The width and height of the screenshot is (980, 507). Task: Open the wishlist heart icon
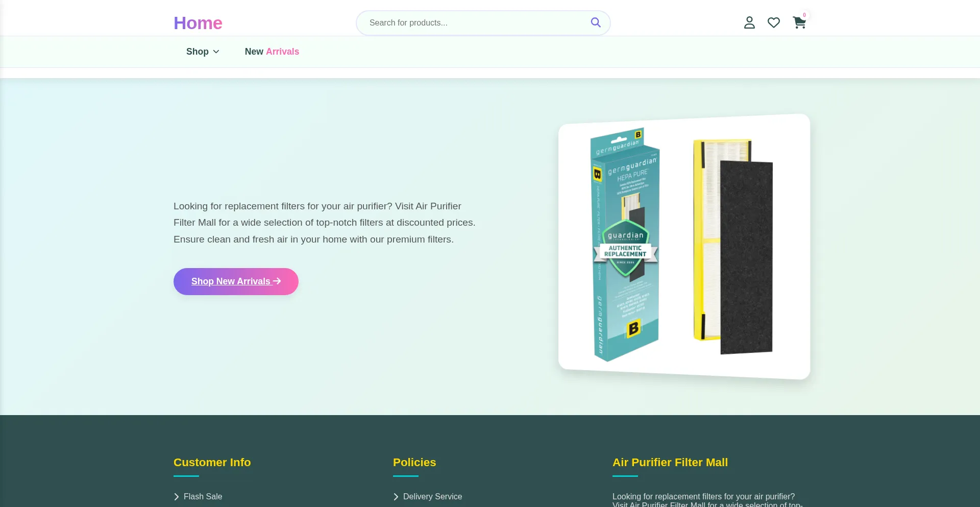coord(774,22)
